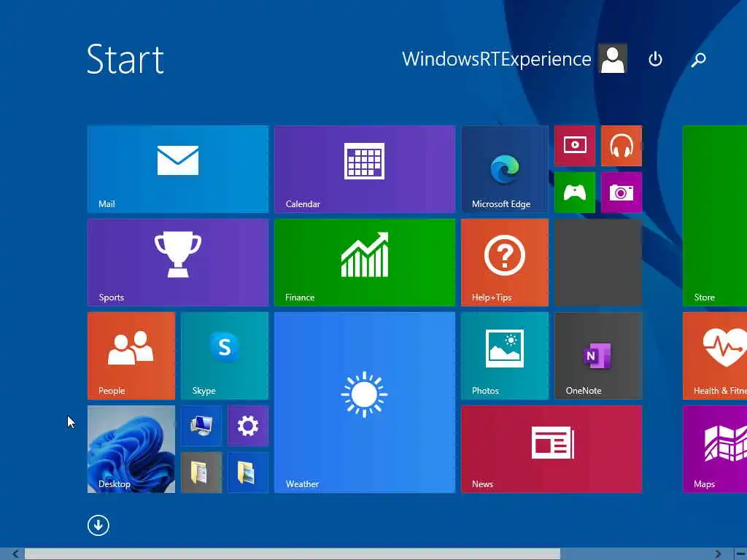Open the Sports trophy tile
This screenshot has width=747, height=560.
[178, 262]
